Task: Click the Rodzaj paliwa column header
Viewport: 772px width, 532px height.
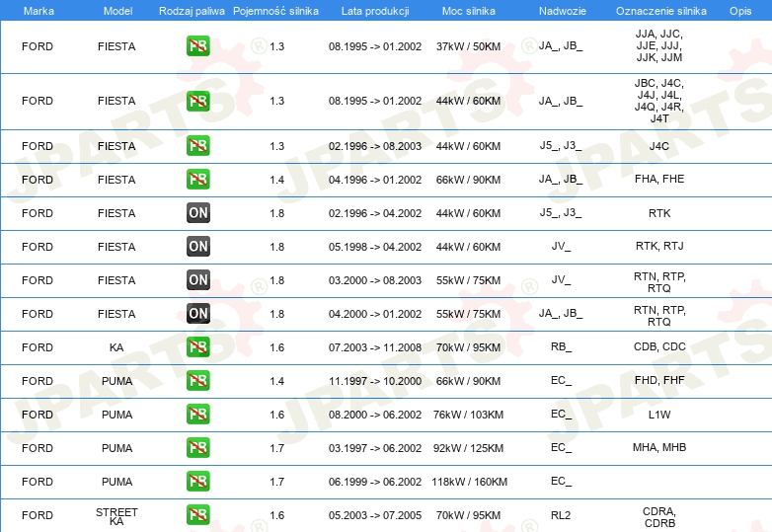Action: 192,11
